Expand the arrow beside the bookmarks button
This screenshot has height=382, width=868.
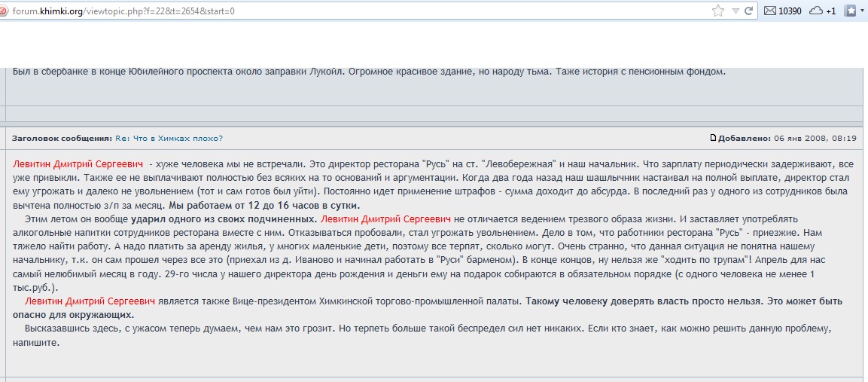(x=863, y=11)
